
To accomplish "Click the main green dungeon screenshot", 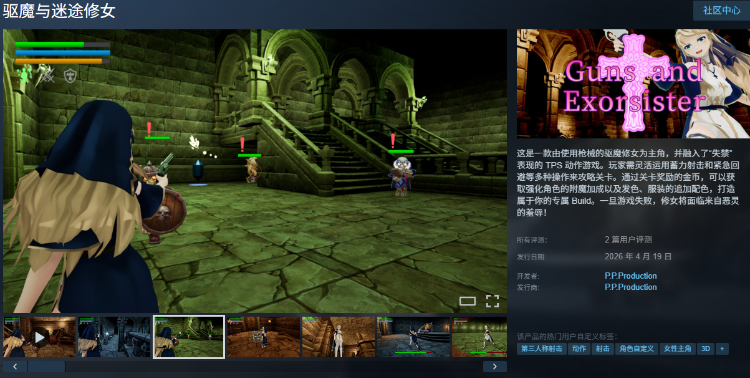I will pyautogui.click(x=255, y=171).
